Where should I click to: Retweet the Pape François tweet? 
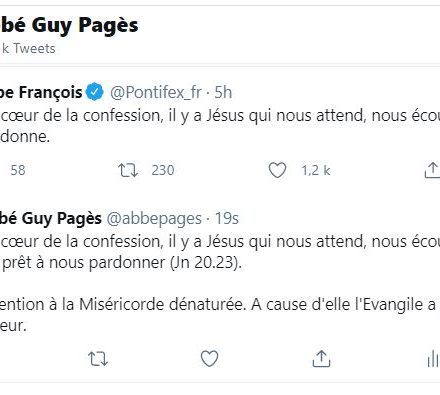[128, 170]
